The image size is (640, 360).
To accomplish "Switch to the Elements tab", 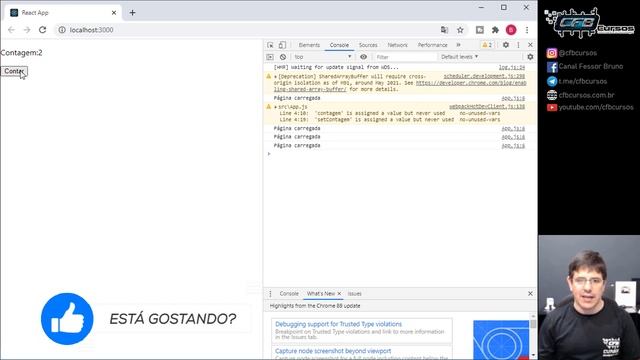I will [x=309, y=45].
